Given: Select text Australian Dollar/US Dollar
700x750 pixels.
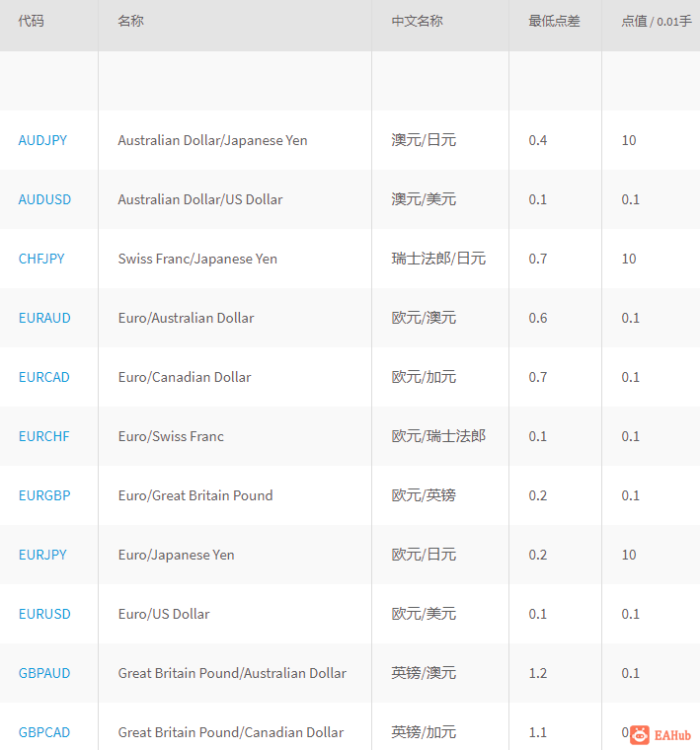Looking at the screenshot, I should (x=200, y=199).
